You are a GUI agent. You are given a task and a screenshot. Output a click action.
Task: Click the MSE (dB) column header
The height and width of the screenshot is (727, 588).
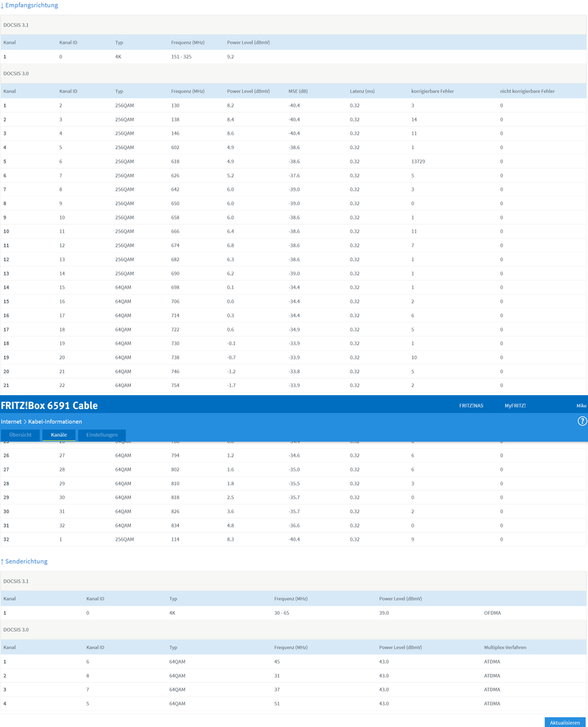tap(298, 91)
